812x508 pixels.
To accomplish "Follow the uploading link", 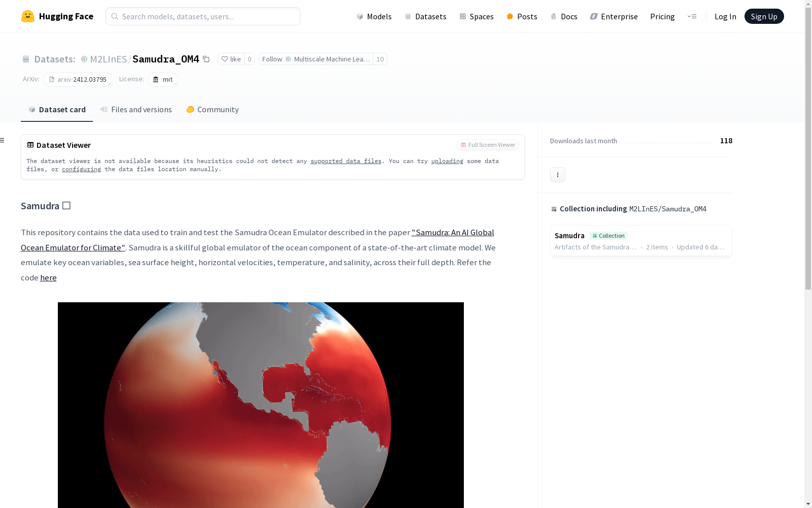I will tap(447, 161).
